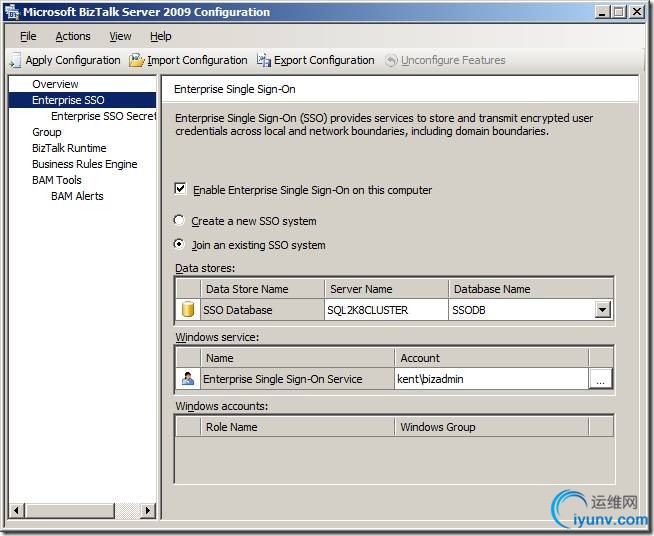Viewport: 654px width, 536px height.
Task: Click the Data Store Name column header
Action: [262, 289]
